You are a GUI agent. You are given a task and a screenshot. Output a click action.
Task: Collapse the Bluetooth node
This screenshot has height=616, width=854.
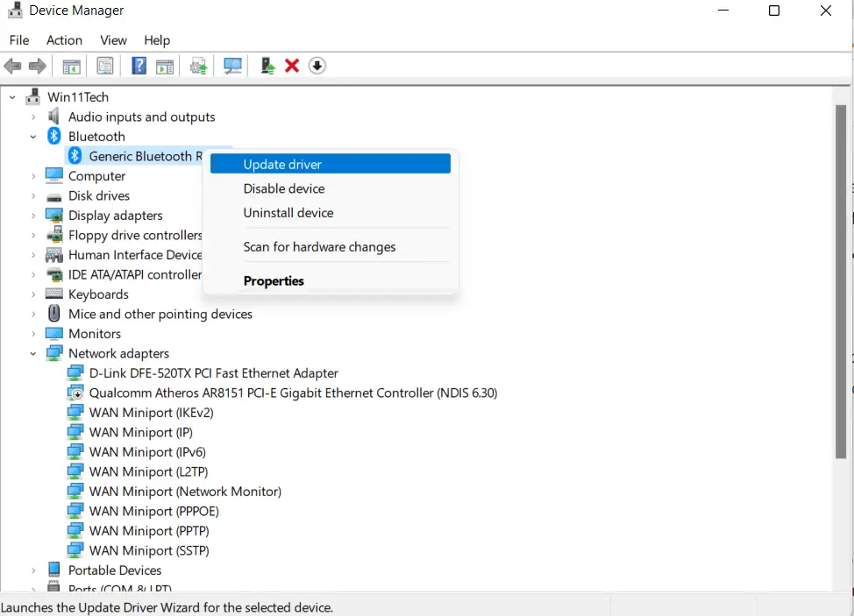coord(33,137)
